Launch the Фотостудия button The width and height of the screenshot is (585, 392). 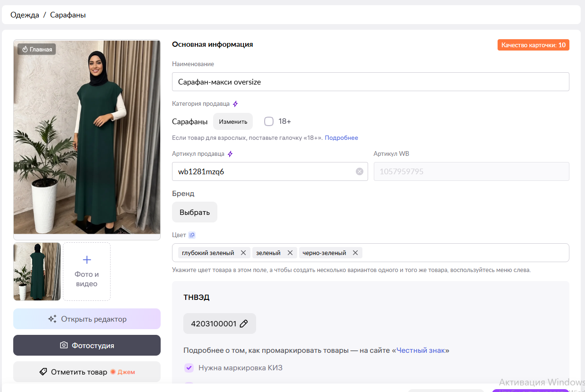[87, 345]
